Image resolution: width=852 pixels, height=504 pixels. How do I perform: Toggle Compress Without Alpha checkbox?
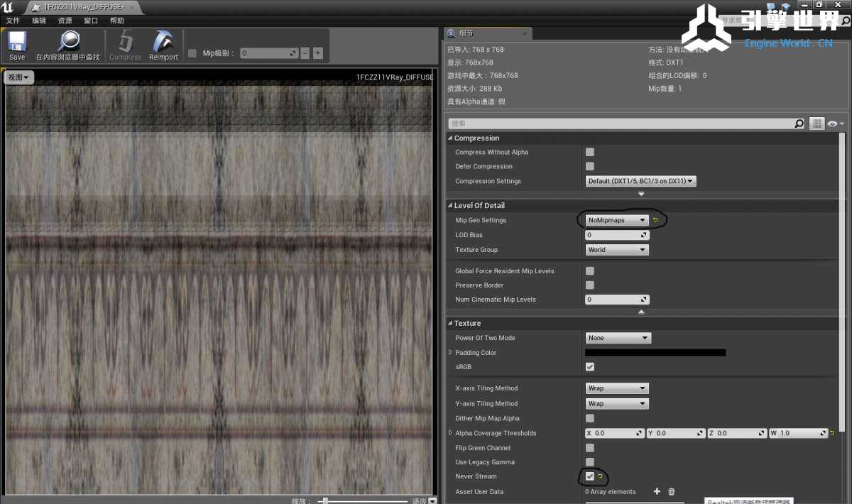tap(590, 152)
